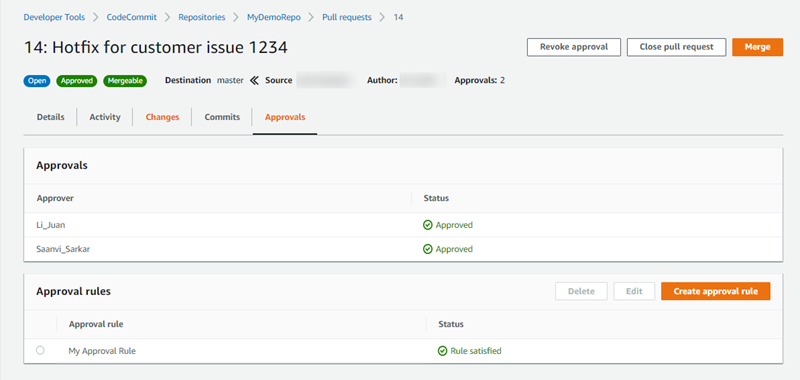The image size is (800, 380).
Task: Click the Merge button
Action: click(757, 47)
